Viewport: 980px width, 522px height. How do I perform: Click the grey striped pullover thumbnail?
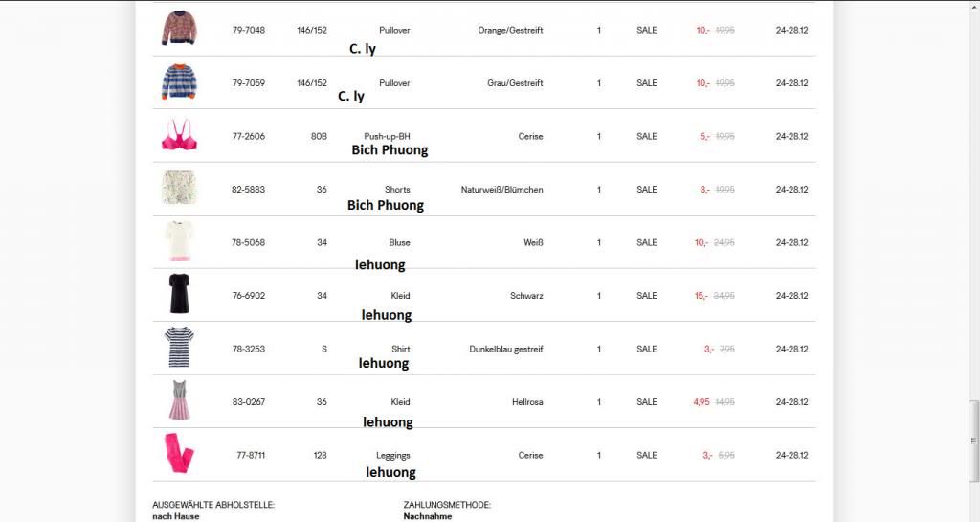tap(179, 82)
